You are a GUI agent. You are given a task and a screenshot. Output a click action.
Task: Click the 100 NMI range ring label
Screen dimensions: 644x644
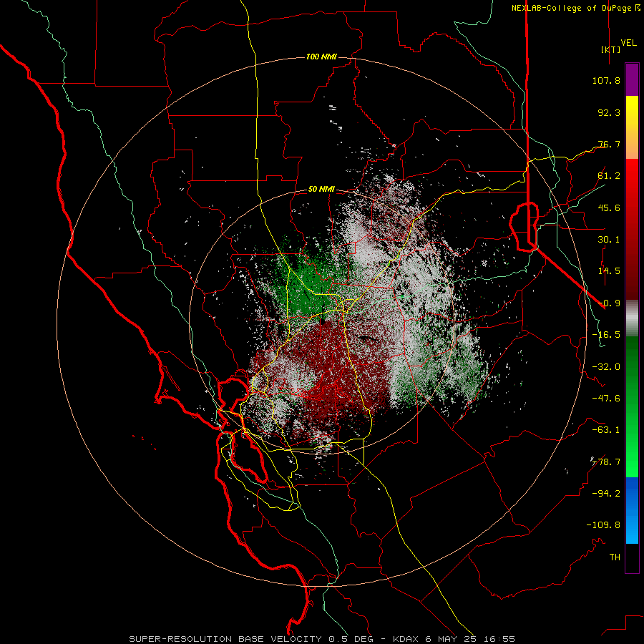pyautogui.click(x=321, y=57)
